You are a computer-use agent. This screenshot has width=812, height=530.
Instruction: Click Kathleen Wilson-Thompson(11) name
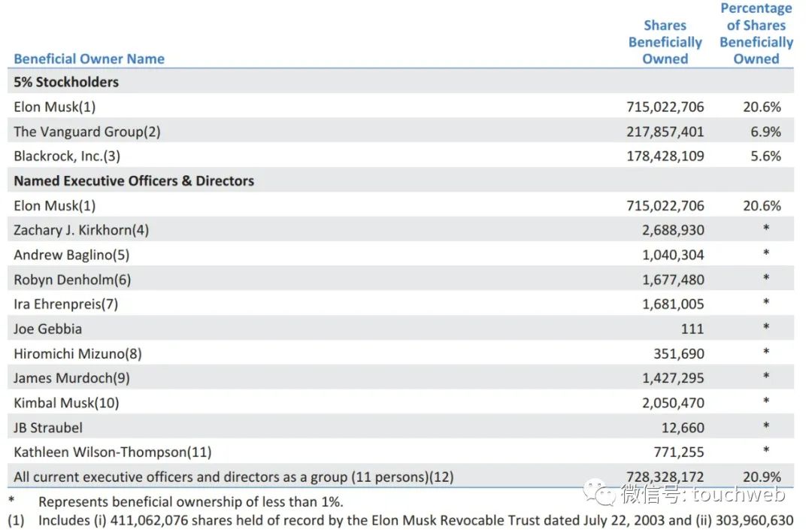click(x=112, y=453)
